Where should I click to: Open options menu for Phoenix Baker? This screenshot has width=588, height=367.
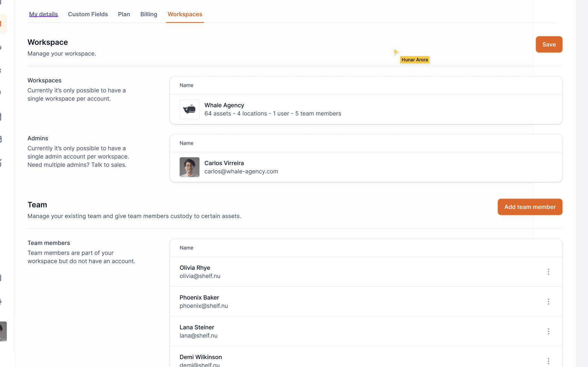548,301
